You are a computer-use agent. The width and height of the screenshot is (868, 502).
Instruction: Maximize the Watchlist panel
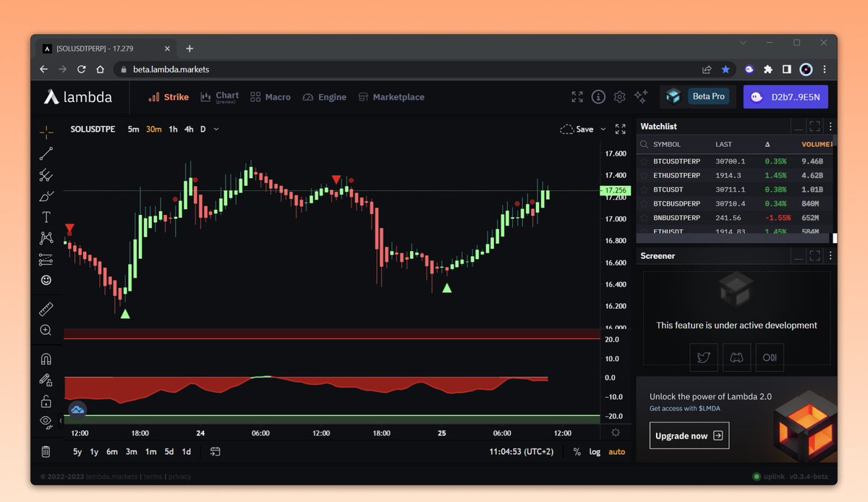[815, 127]
